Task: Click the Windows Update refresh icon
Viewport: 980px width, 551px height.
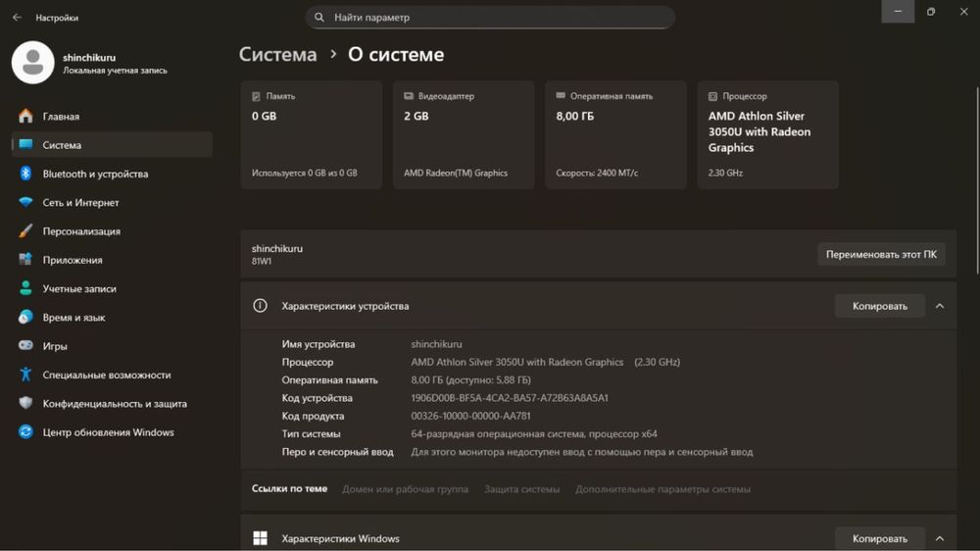Action: (25, 431)
